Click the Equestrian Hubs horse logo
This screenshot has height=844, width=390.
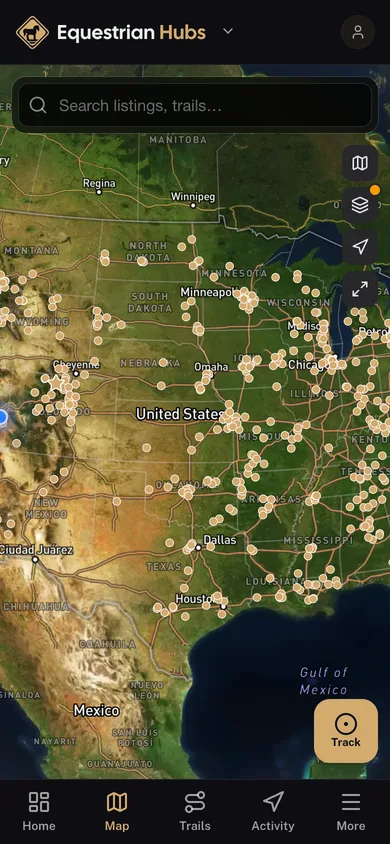[32, 32]
